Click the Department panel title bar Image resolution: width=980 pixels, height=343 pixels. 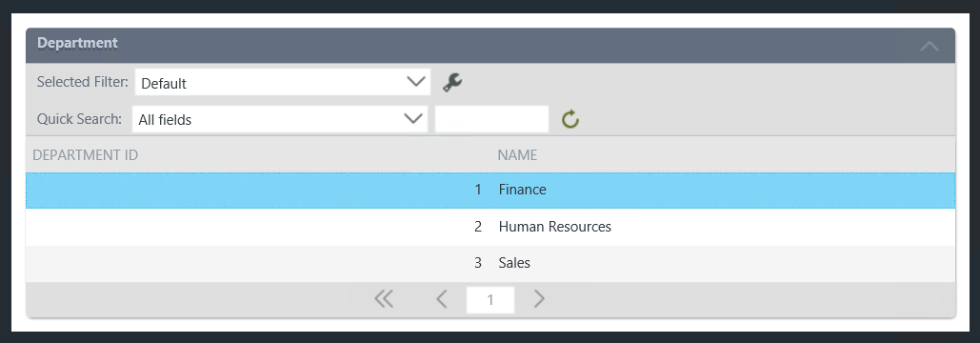490,45
